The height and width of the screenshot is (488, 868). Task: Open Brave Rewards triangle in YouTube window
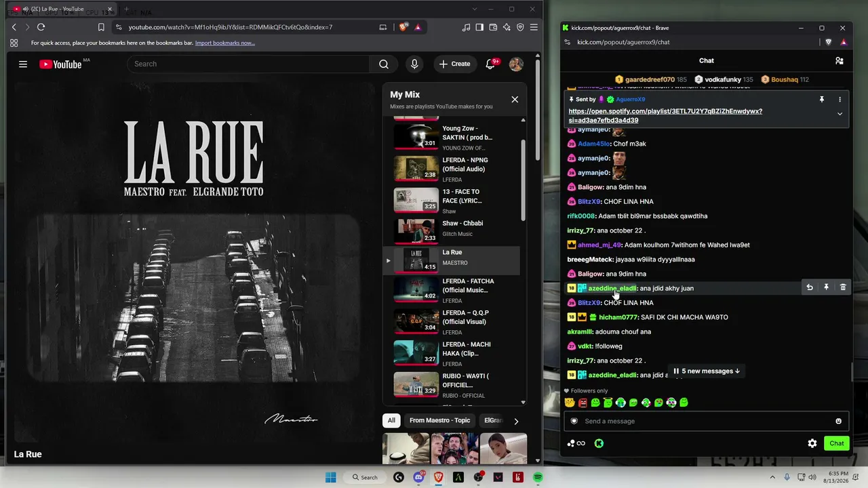click(x=418, y=27)
